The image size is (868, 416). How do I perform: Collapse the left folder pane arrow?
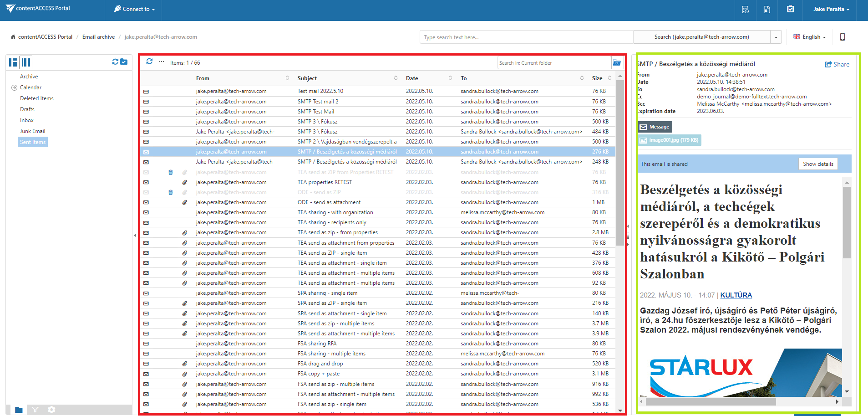pos(135,235)
